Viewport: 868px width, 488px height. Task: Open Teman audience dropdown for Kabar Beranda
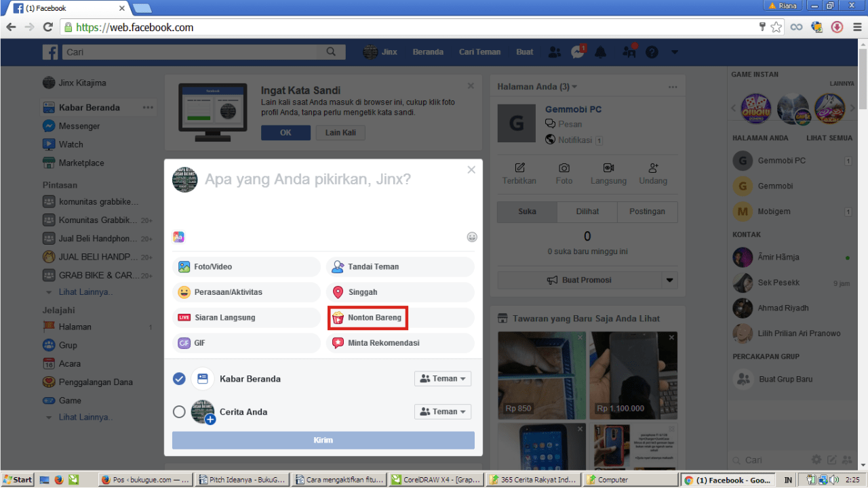[x=443, y=379]
